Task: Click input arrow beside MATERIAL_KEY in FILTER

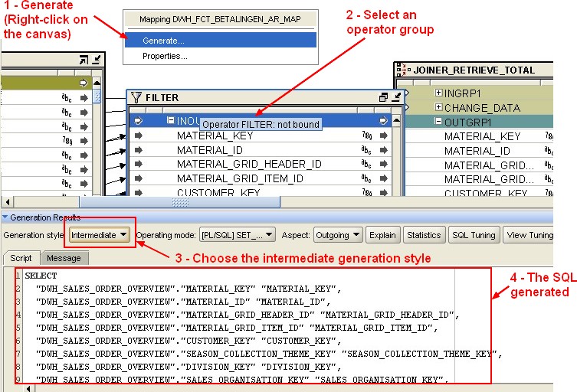Action: [x=139, y=136]
